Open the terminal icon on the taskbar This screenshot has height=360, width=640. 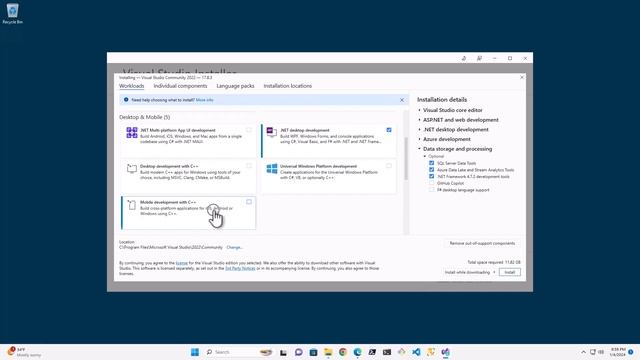click(387, 352)
